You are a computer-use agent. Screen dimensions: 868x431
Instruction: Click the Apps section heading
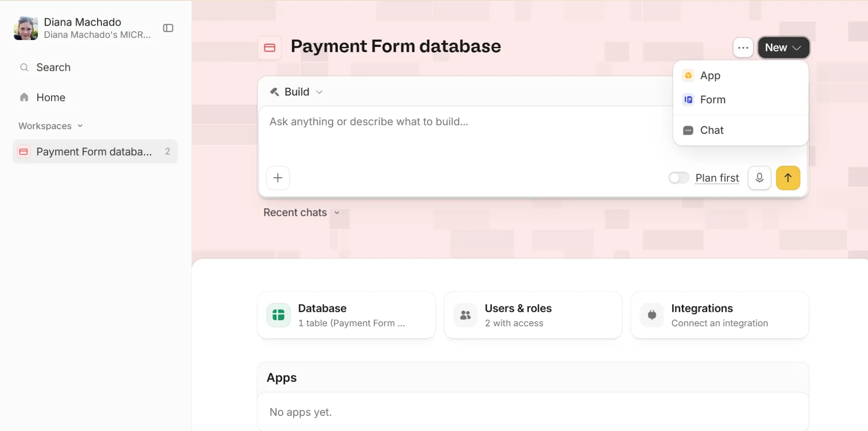tap(282, 378)
